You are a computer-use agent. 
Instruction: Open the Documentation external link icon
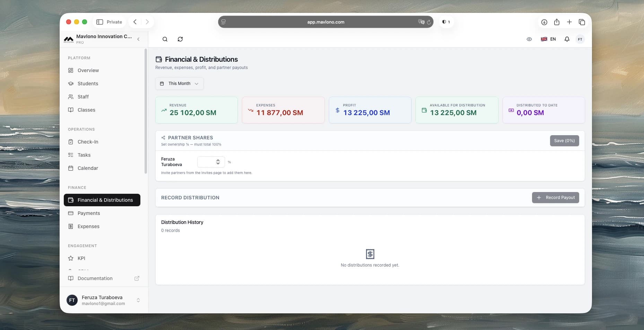(x=137, y=278)
